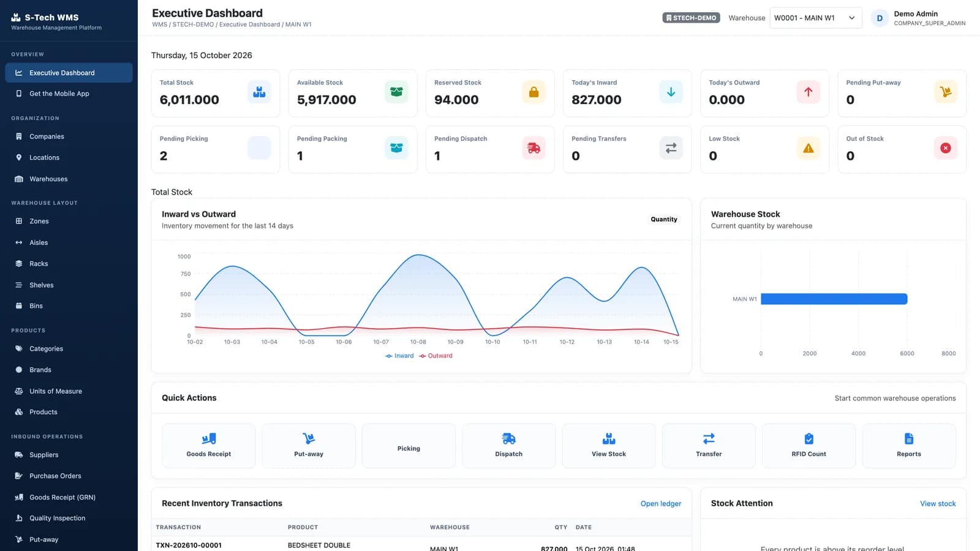This screenshot has width=980, height=551.
Task: Start the Put-away quick action
Action: click(309, 446)
